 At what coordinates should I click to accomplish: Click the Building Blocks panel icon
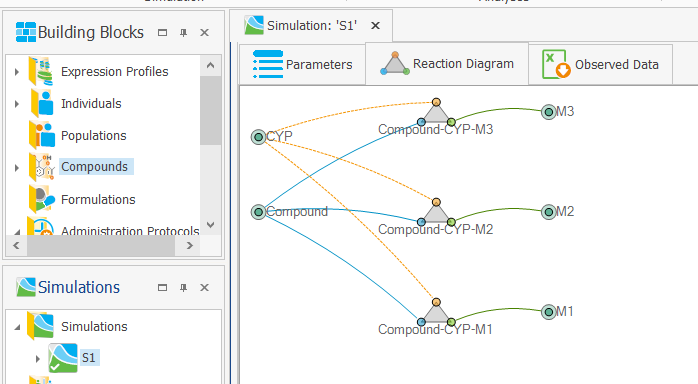click(x=26, y=32)
